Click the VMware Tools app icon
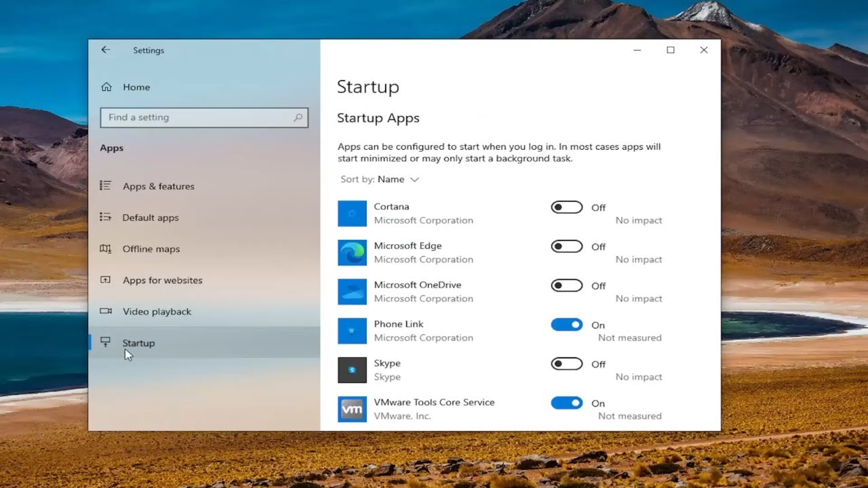This screenshot has width=868, height=488. (x=352, y=409)
